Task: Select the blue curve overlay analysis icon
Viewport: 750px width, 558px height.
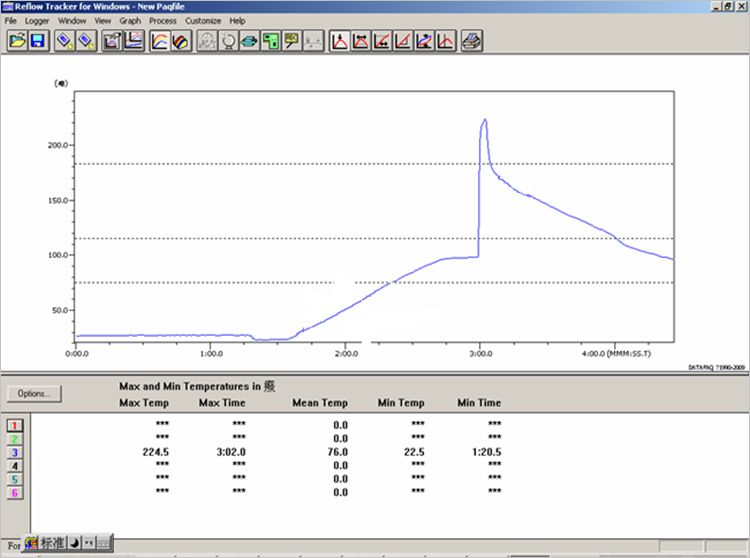Action: pos(424,41)
